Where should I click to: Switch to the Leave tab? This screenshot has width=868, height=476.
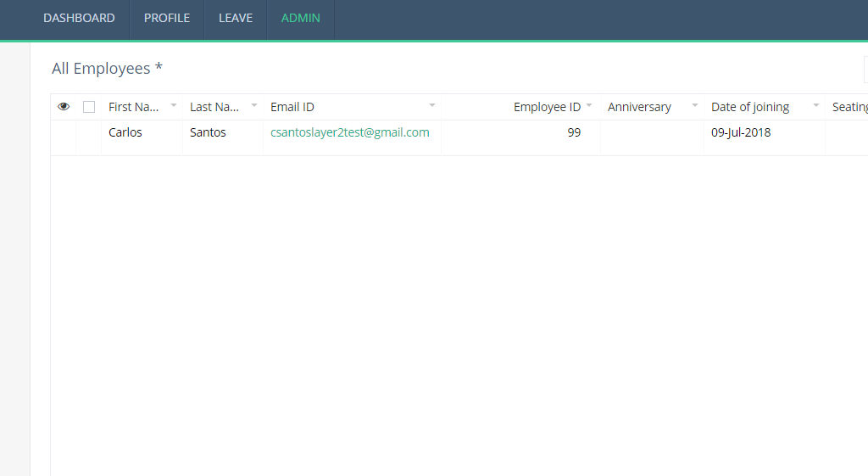coord(236,18)
